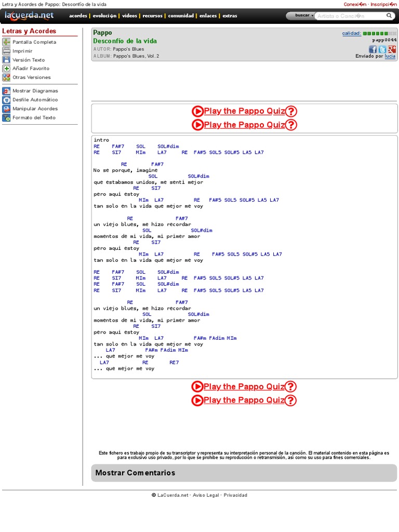Open the recursos menu
Viewport: 399px width, 532px height.
(x=152, y=16)
